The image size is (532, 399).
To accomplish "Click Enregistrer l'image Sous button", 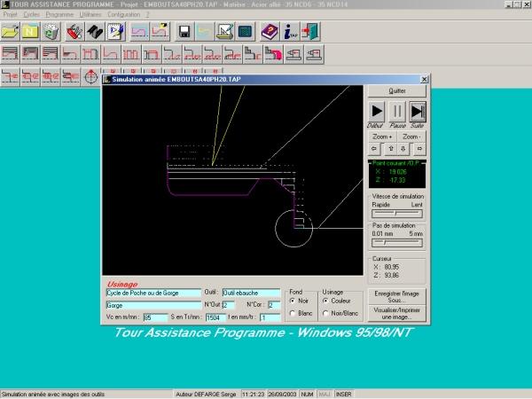I will [397, 297].
